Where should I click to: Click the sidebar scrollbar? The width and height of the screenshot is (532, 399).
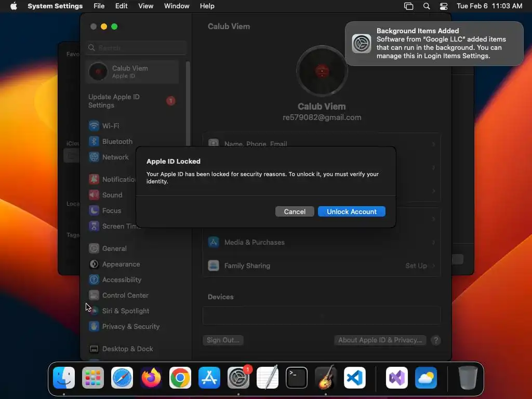click(x=188, y=103)
